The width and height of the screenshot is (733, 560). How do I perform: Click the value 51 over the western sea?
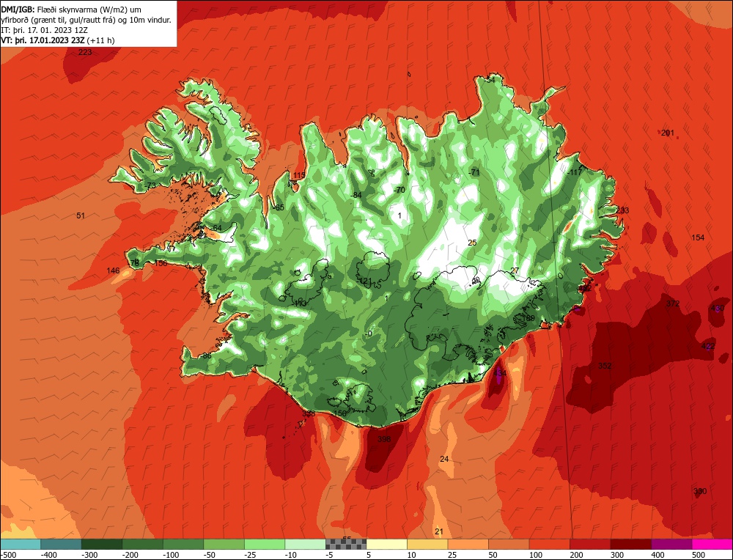pos(81,215)
